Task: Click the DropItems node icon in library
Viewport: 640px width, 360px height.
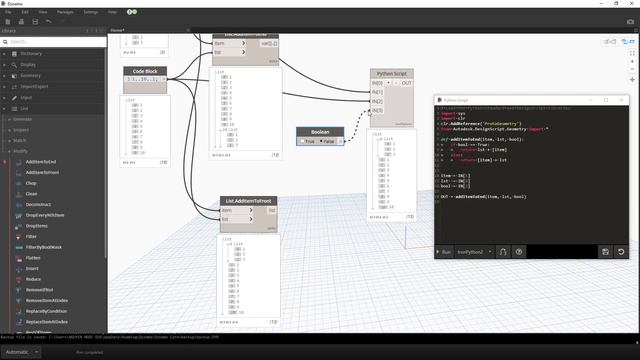Action: coord(19,226)
